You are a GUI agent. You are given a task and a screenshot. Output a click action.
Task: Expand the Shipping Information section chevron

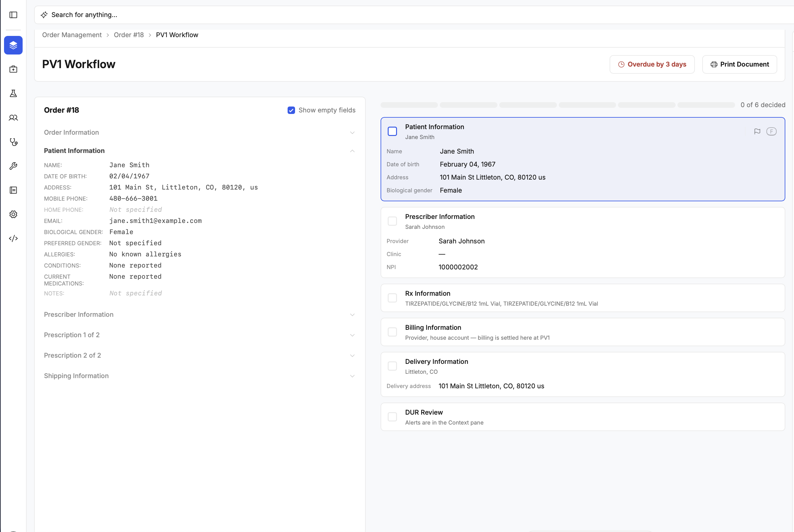point(352,376)
